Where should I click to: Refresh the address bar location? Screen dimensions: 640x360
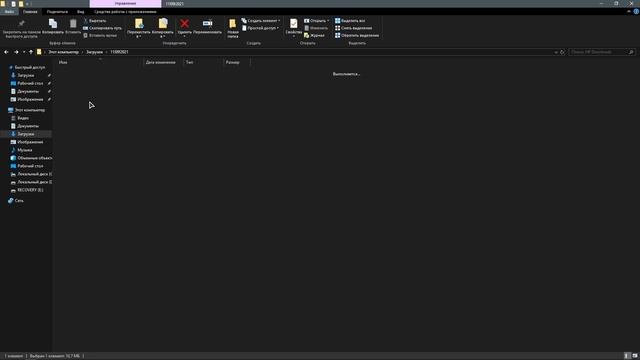click(562, 52)
